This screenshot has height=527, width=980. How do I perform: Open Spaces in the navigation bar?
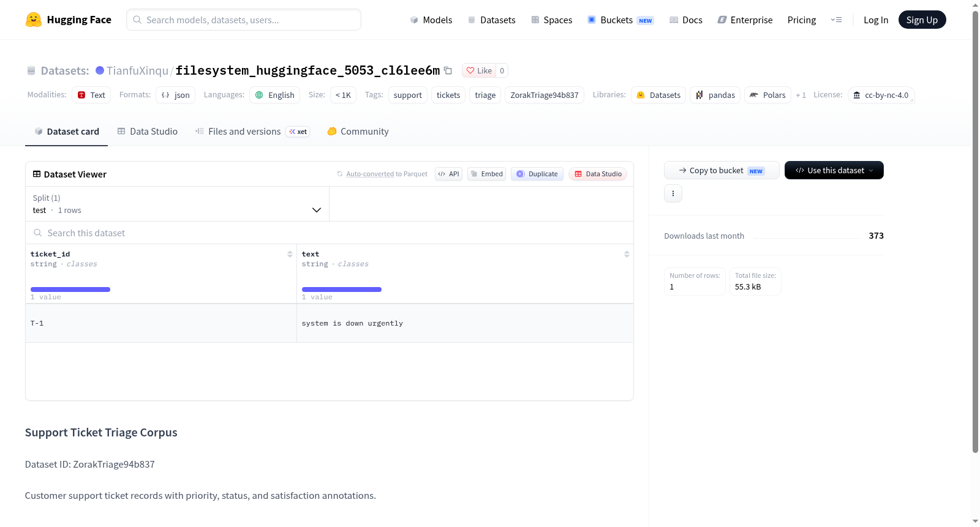(552, 20)
